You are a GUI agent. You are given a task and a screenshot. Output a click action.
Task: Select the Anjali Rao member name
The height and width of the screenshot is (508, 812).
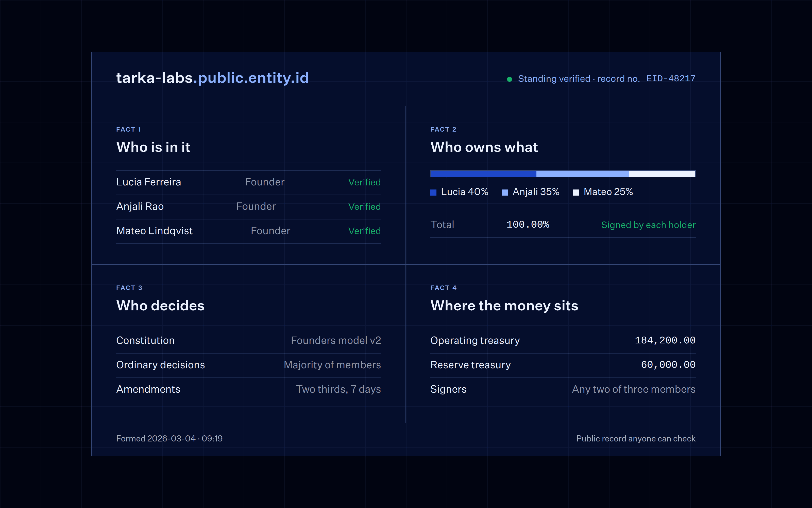[x=140, y=206]
